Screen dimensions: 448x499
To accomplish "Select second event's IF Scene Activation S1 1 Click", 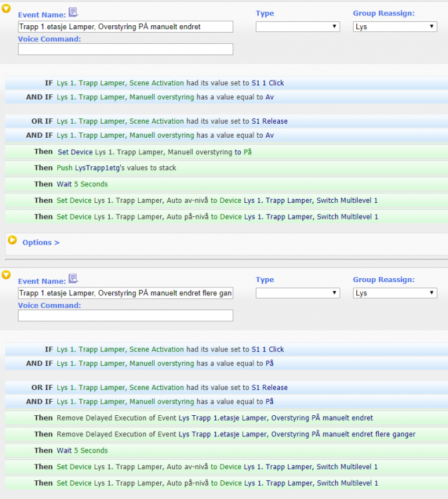I will click(227, 349).
